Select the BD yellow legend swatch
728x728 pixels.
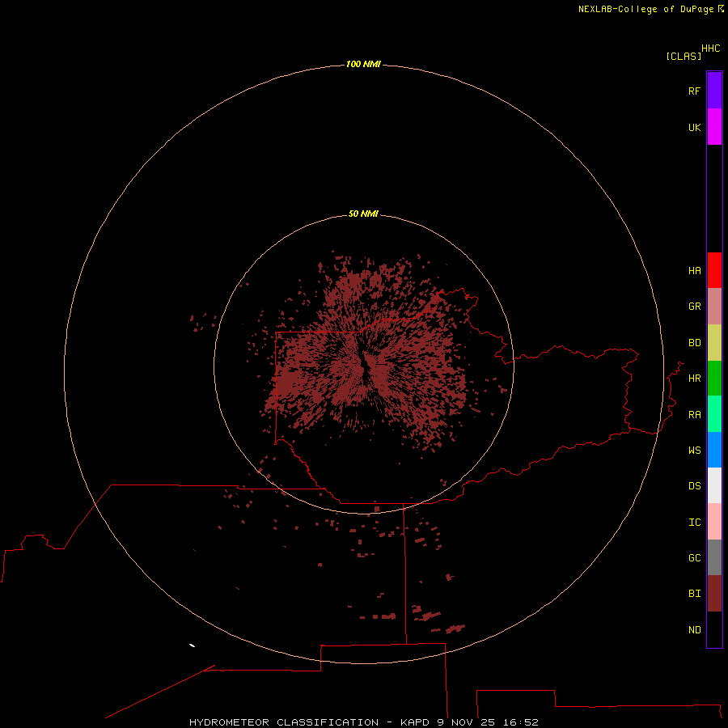[x=714, y=343]
